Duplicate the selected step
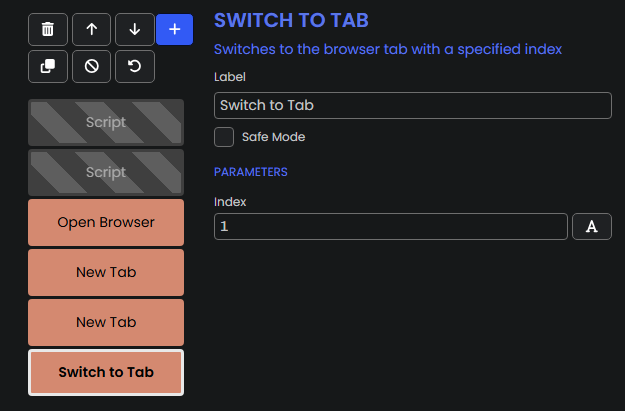Image resolution: width=625 pixels, height=411 pixels. [48, 67]
